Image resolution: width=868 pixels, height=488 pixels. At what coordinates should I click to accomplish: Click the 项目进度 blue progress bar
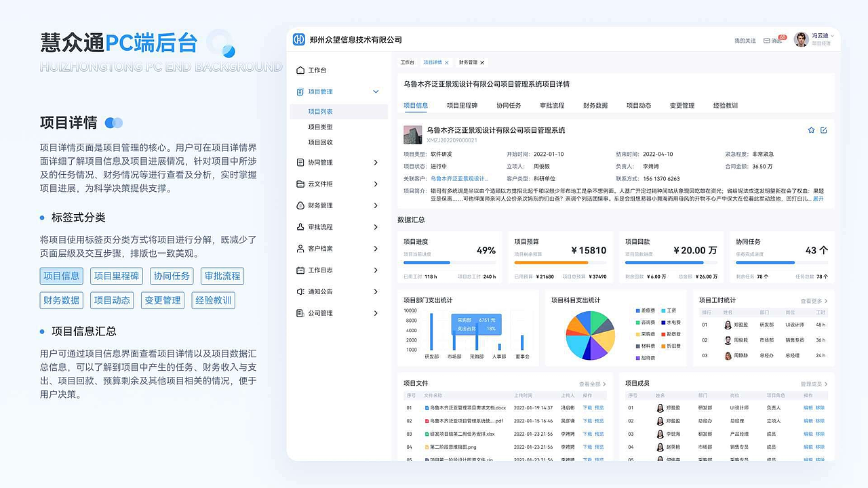pos(427,262)
